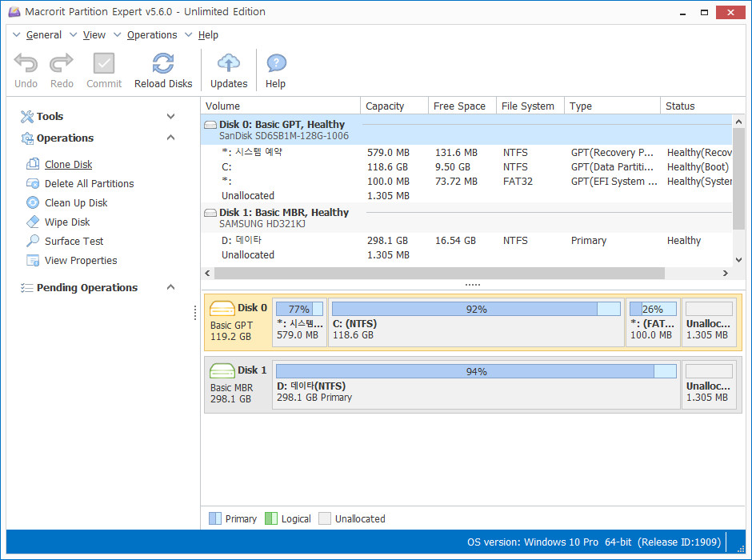
Task: Open the Help question bubble icon
Action: tap(276, 63)
